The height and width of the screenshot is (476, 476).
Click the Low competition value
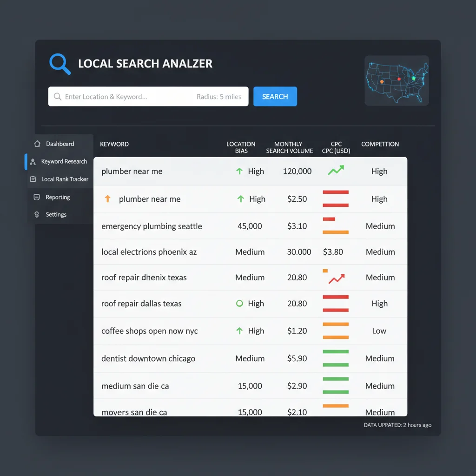(x=379, y=331)
